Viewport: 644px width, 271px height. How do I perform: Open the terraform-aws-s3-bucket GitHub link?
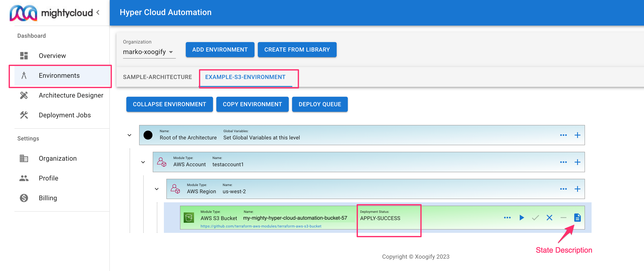(x=261, y=226)
